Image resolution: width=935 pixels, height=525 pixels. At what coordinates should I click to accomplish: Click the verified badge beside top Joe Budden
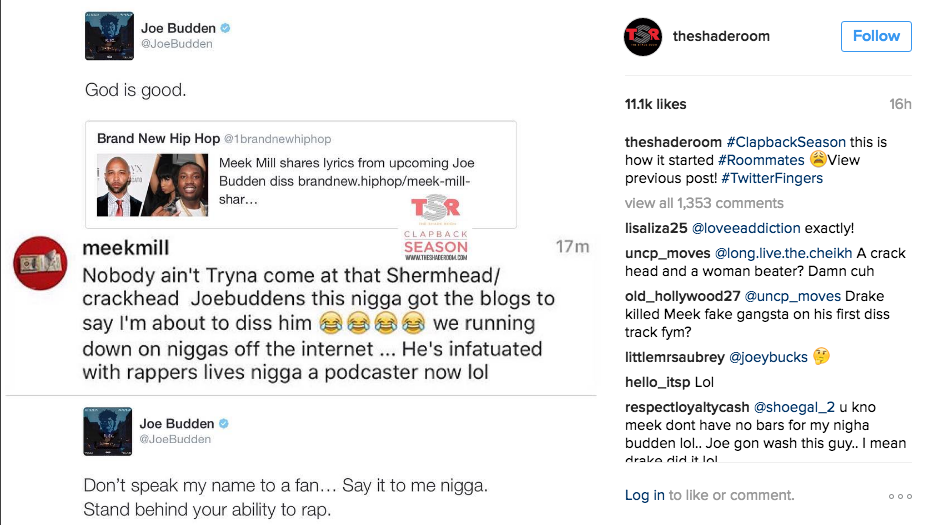pyautogui.click(x=225, y=28)
